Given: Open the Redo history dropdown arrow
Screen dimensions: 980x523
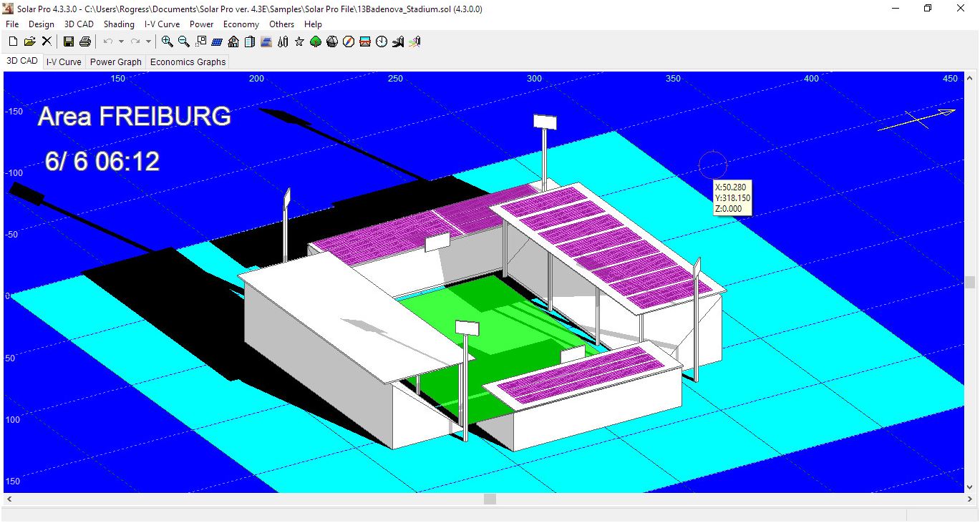Looking at the screenshot, I should pos(148,41).
